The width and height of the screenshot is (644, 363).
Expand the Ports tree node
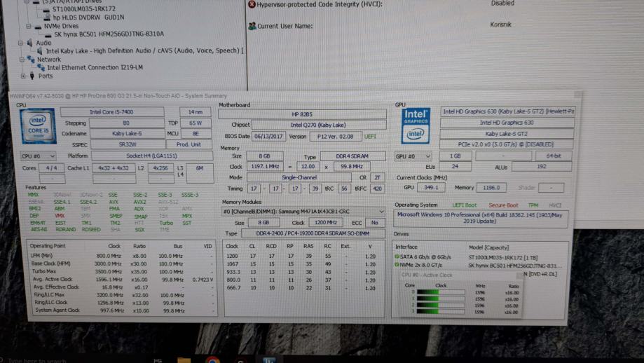[23, 76]
